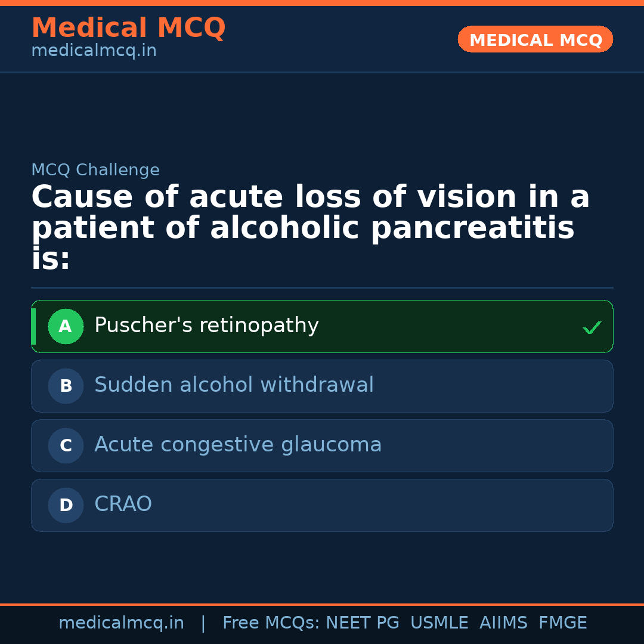Click the orange MEDICAL MCQ badge
The width and height of the screenshot is (644, 644).
(x=535, y=39)
